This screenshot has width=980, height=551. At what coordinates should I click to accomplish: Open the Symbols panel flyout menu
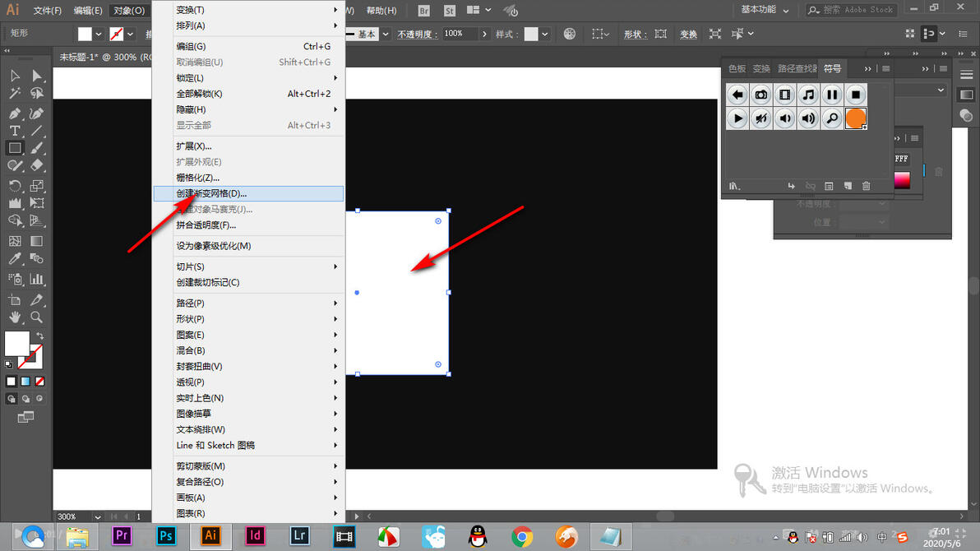pyautogui.click(x=885, y=69)
